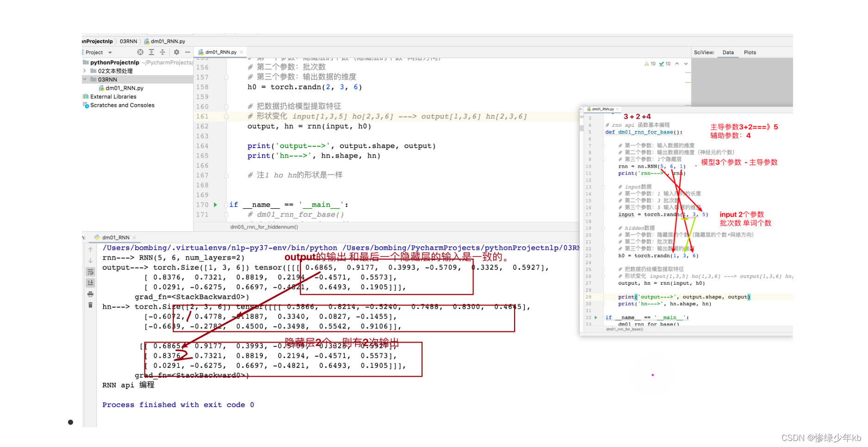Click rnn = nn.RNN(5, 6, 1) in inset
This screenshot has width=868, height=447.
point(651,166)
